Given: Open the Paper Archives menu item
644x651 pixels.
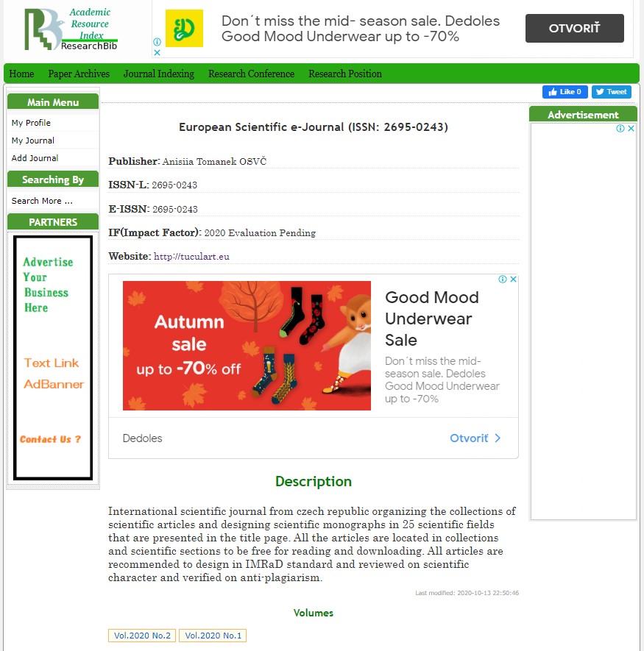Looking at the screenshot, I should [79, 74].
